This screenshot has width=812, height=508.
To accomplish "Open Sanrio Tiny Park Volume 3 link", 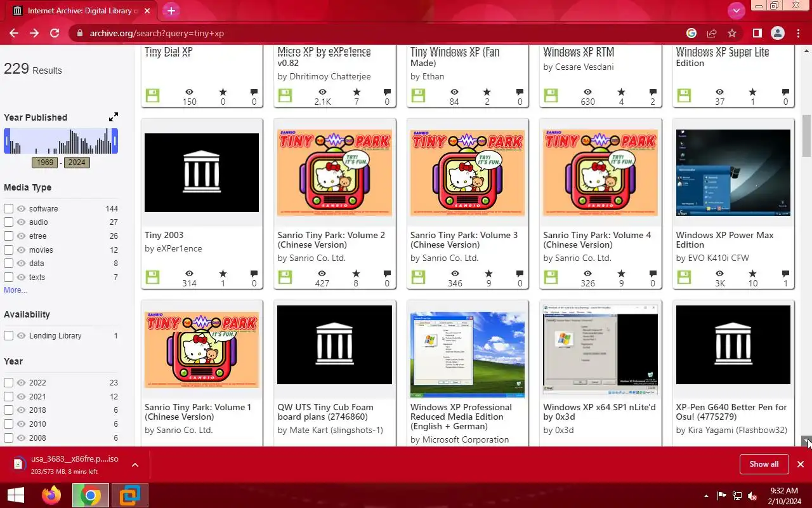I will 464,240.
